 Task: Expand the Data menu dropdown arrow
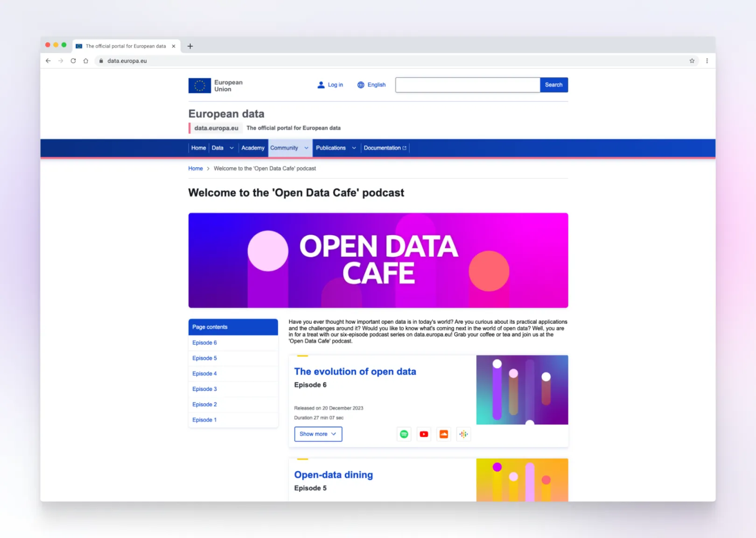pyautogui.click(x=231, y=148)
